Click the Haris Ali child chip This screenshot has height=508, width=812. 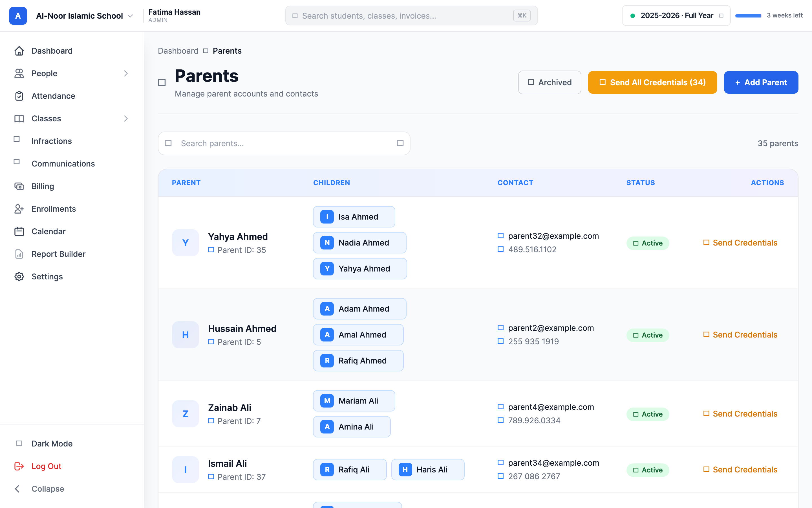(x=428, y=469)
